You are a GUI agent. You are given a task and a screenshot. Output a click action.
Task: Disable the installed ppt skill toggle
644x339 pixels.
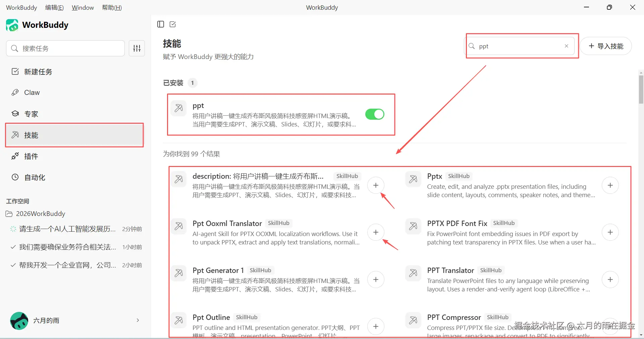375,114
